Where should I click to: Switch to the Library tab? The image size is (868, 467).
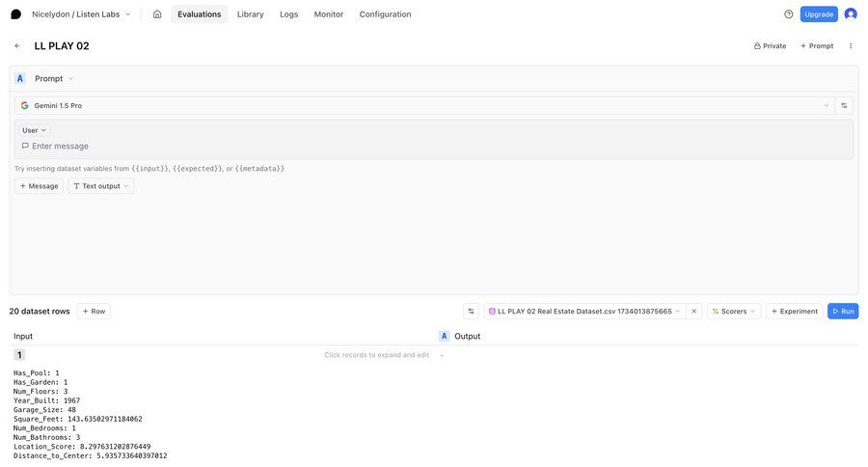click(x=250, y=14)
